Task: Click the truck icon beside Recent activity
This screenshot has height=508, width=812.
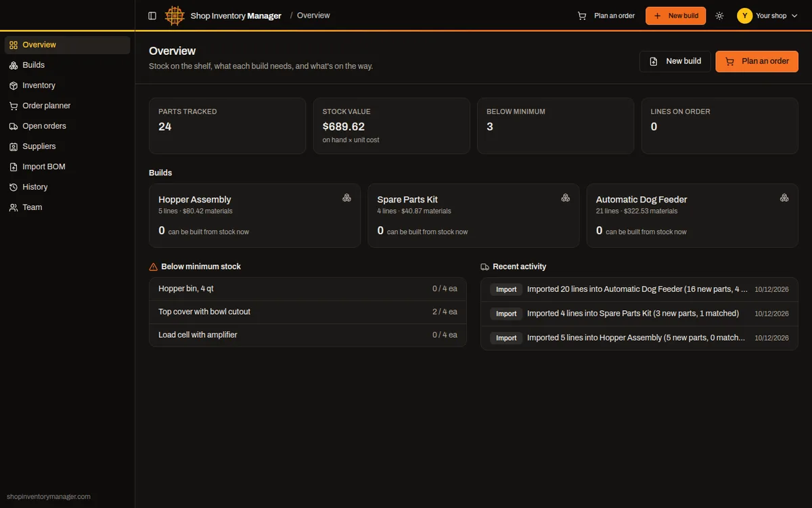Action: point(485,267)
